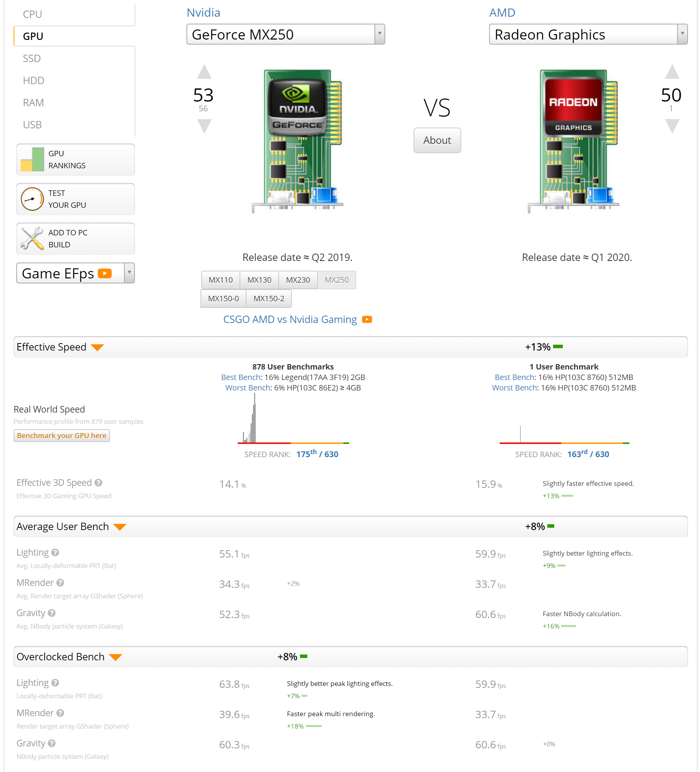
Task: Open the Radeon Graphics model dropdown
Action: (x=588, y=34)
